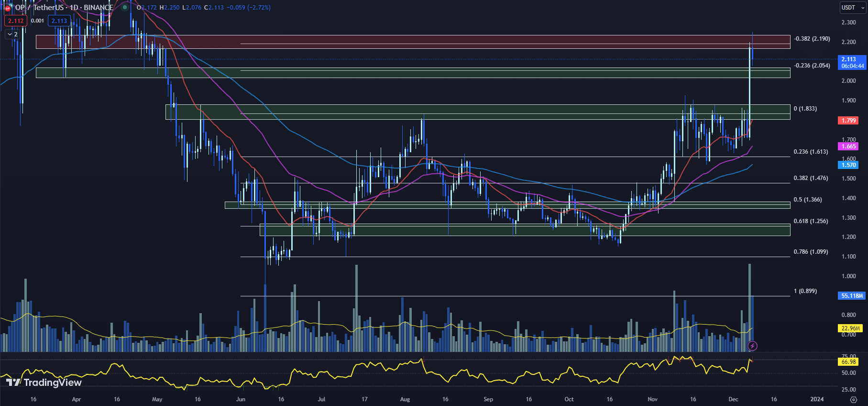The image size is (868, 406).
Task: Open chart settings hexagon gear icon
Action: pos(853,399)
